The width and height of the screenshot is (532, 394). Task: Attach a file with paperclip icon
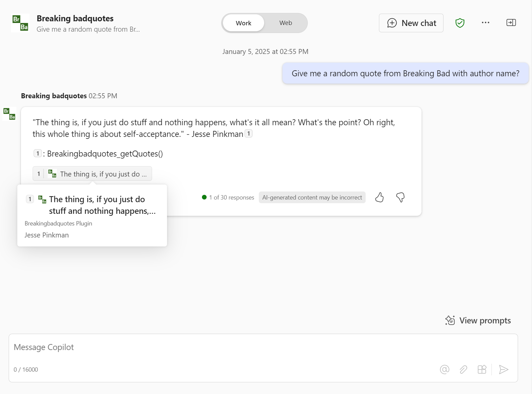463,369
